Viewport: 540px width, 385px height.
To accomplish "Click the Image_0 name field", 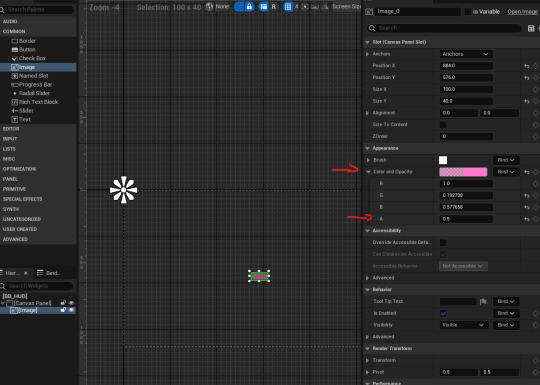I will [x=418, y=12].
